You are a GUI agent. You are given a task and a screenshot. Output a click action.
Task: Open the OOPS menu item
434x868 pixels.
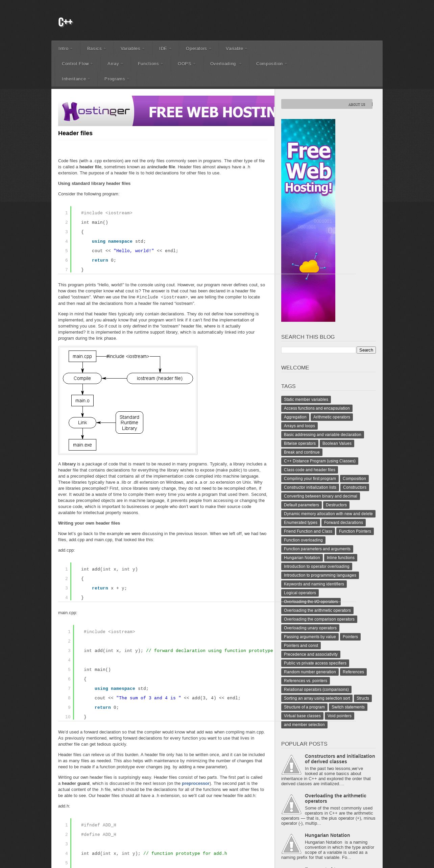(x=187, y=64)
